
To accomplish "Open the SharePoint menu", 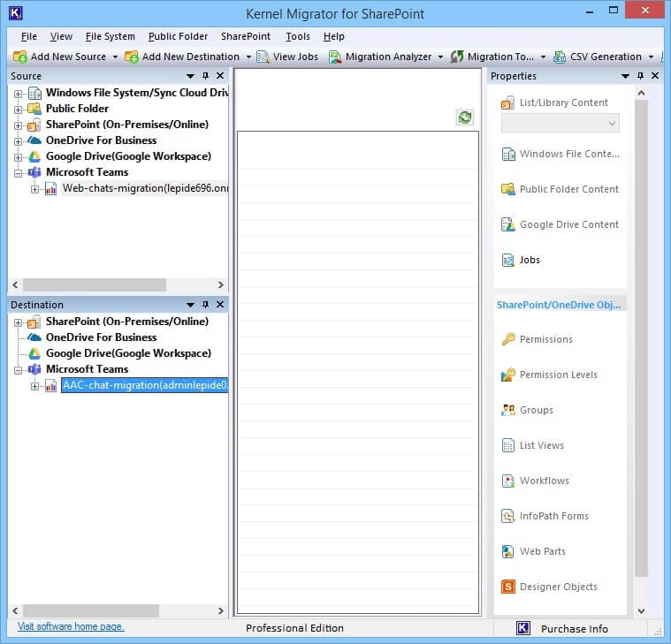I will pyautogui.click(x=246, y=37).
